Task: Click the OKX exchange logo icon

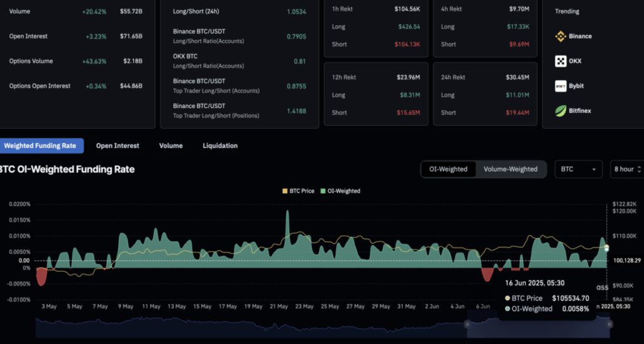Action: [560, 61]
